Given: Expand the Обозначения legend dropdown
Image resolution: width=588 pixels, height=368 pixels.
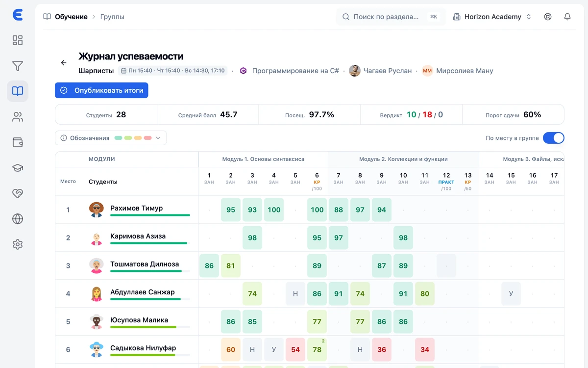Looking at the screenshot, I should coord(111,138).
